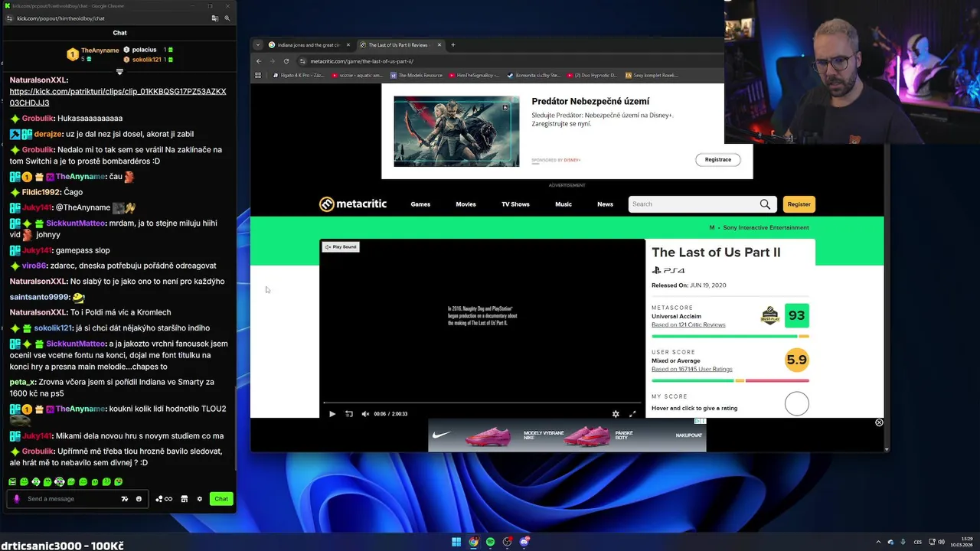Open the Music menu item
This screenshot has width=980, height=551.
563,204
